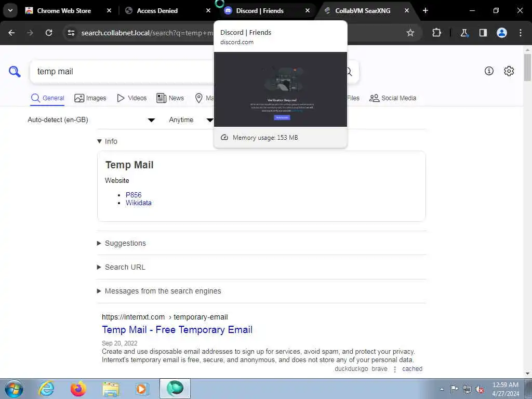Click the brave engine label
The height and width of the screenshot is (399, 532).
[x=379, y=369]
